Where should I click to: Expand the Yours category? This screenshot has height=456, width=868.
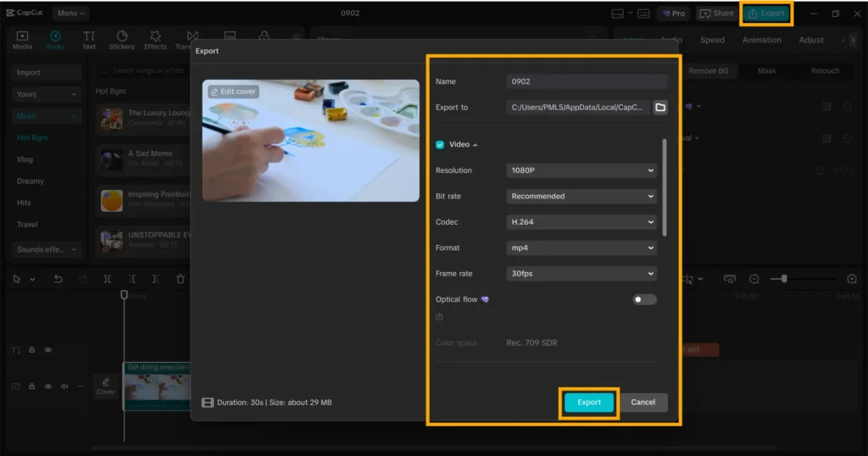47,94
